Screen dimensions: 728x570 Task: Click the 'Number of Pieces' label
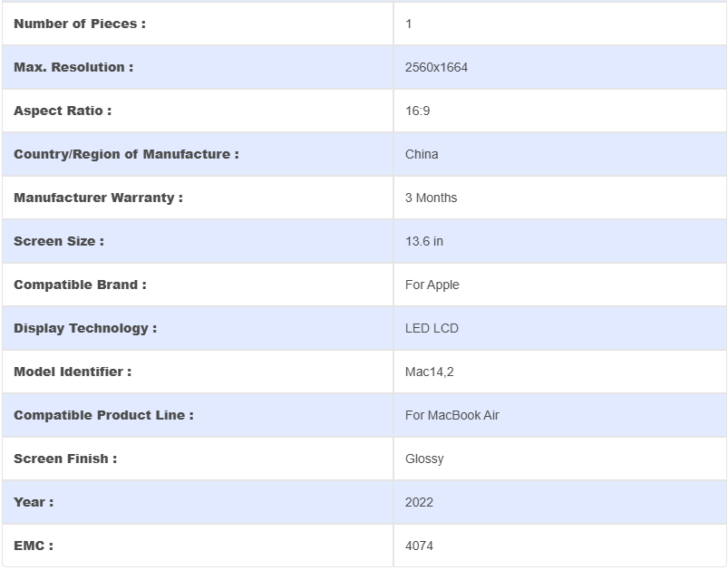pos(80,24)
